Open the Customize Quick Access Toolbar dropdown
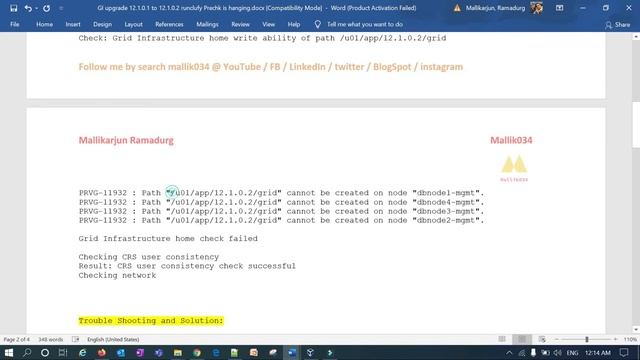 61,8
